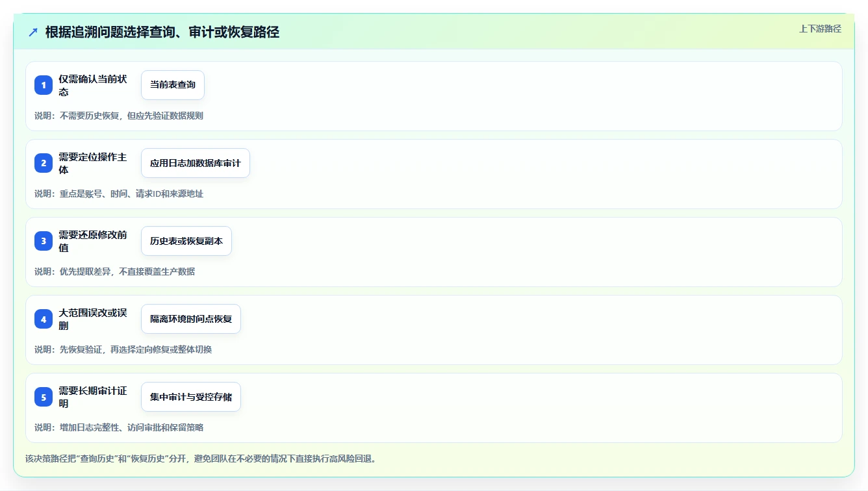This screenshot has width=868, height=491.
Task: Click the note 不需要历史恢复，但应先验证数据规则
Action: pos(131,116)
